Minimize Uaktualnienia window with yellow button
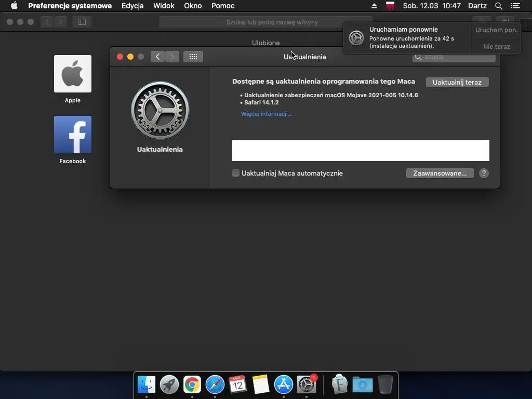The image size is (532, 399). (130, 57)
